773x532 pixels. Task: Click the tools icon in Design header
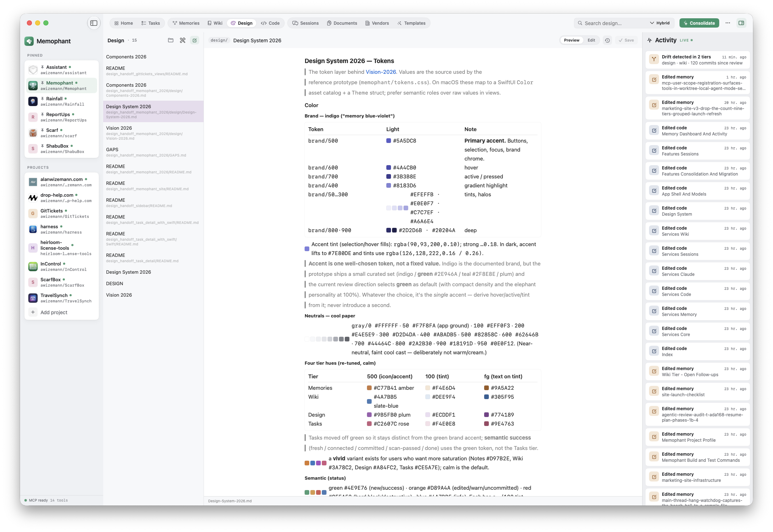click(x=183, y=40)
